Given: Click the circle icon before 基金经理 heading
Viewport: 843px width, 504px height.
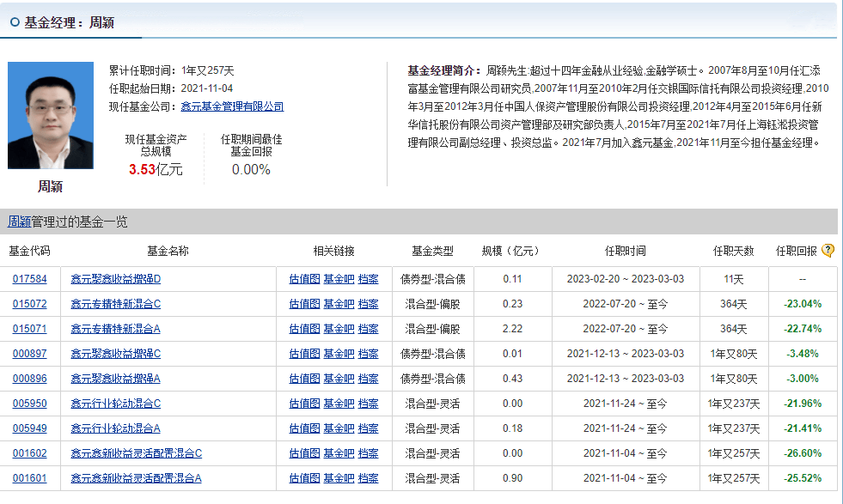Looking at the screenshot, I should tap(15, 23).
